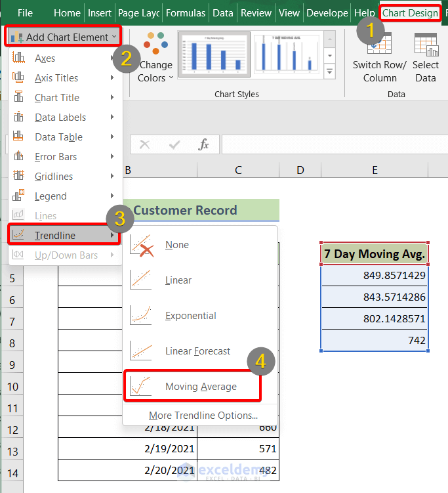
Task: Select column E header
Action: coord(375,170)
